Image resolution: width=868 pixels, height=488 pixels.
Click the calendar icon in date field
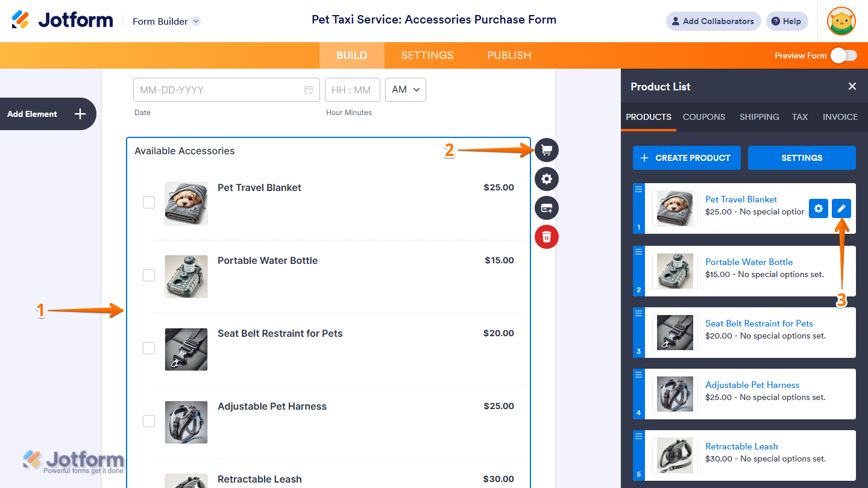tap(309, 90)
